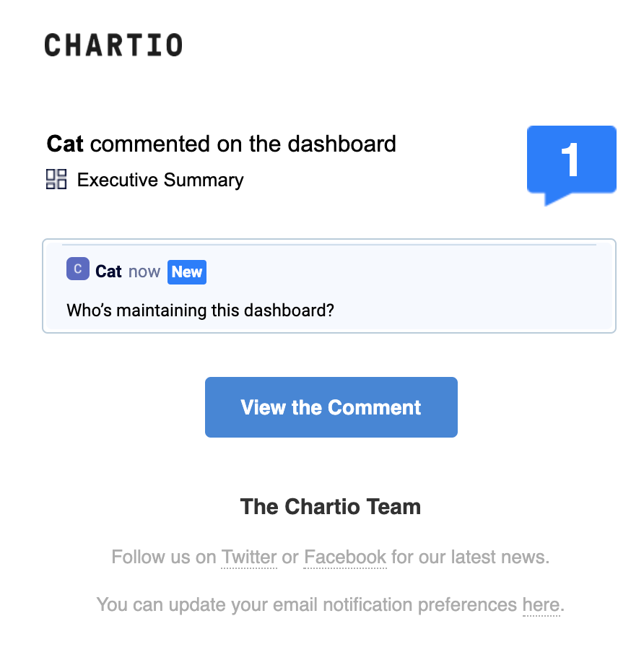Click Cat's name in comment box

click(x=108, y=272)
